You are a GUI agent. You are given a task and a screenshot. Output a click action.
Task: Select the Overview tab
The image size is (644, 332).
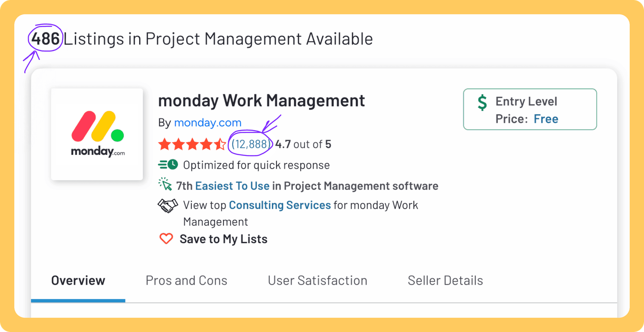78,281
